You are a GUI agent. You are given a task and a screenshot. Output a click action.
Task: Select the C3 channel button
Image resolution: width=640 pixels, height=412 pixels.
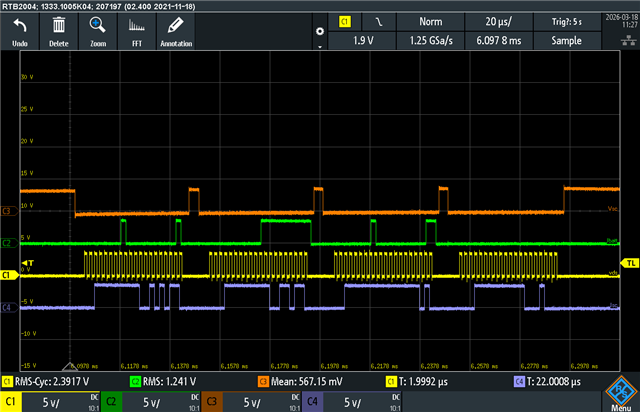click(212, 402)
